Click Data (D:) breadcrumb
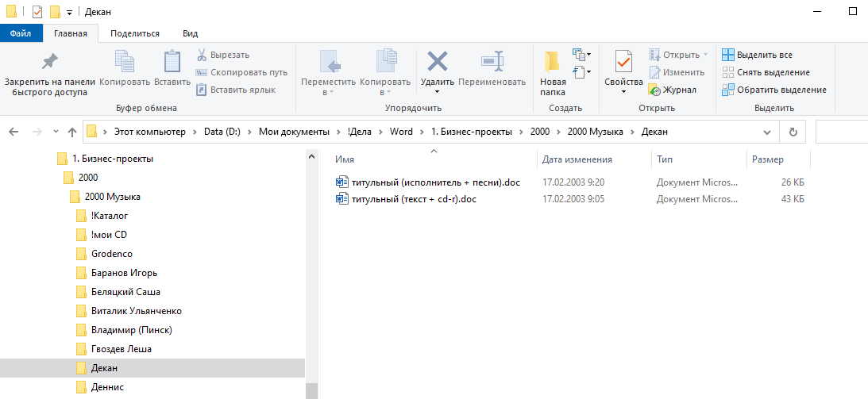 pos(222,132)
